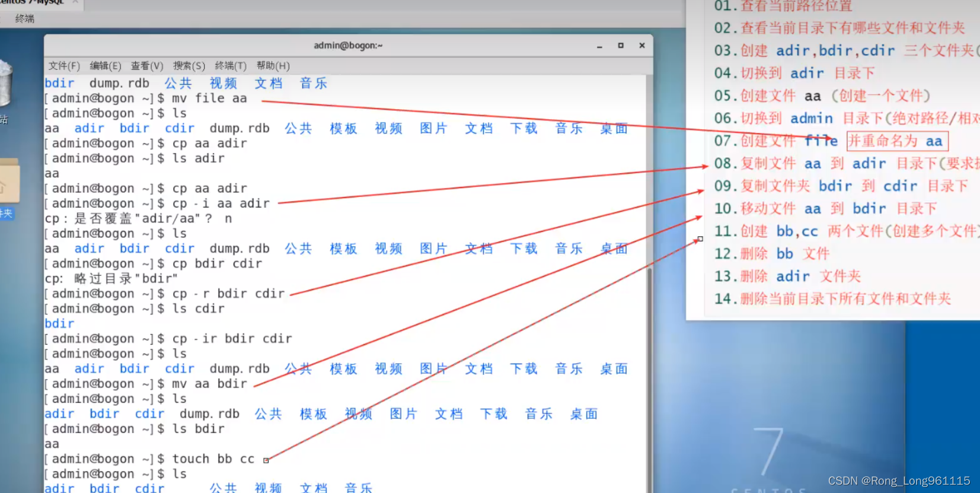980x493 pixels.
Task: Open the 文件(F) menu in terminal
Action: [64, 66]
